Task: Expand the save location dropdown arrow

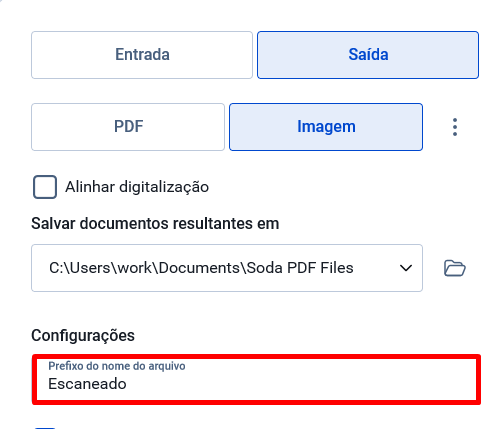Action: (x=406, y=268)
